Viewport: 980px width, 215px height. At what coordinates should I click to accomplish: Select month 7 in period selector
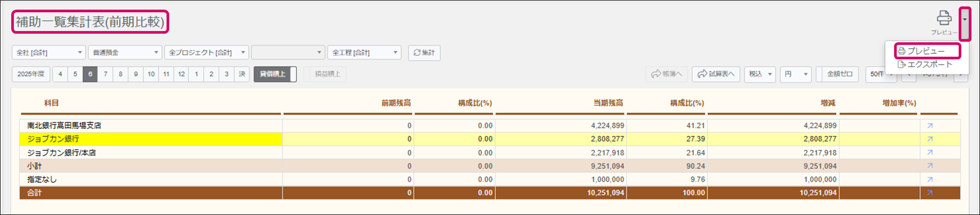pos(106,74)
